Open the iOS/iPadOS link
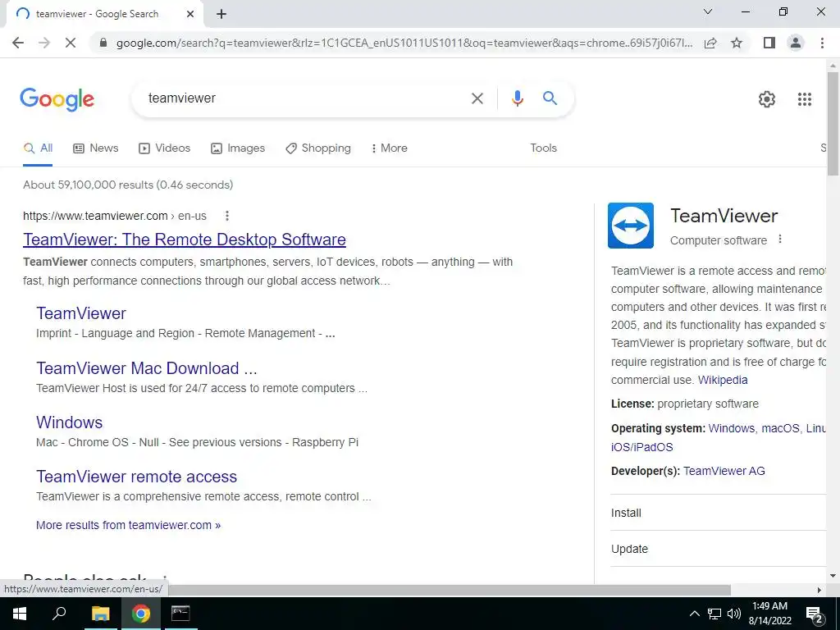Image resolution: width=840 pixels, height=630 pixels. (641, 447)
